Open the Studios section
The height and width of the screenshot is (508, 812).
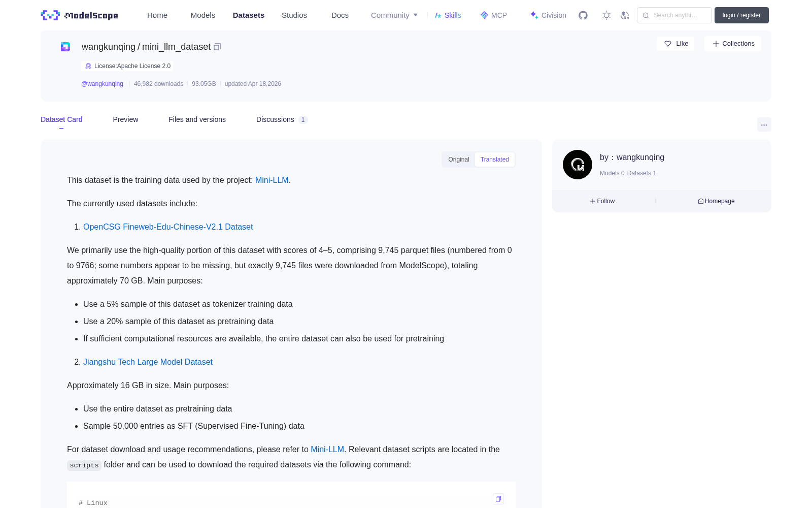pos(294,15)
